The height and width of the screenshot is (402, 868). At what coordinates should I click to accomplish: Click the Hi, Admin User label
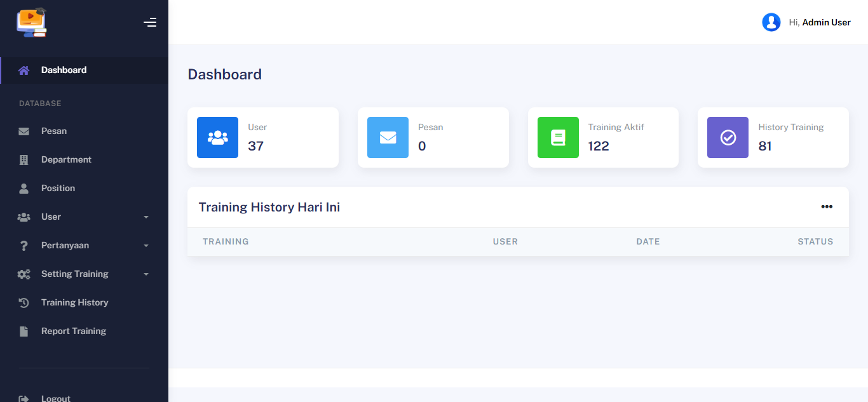click(820, 22)
